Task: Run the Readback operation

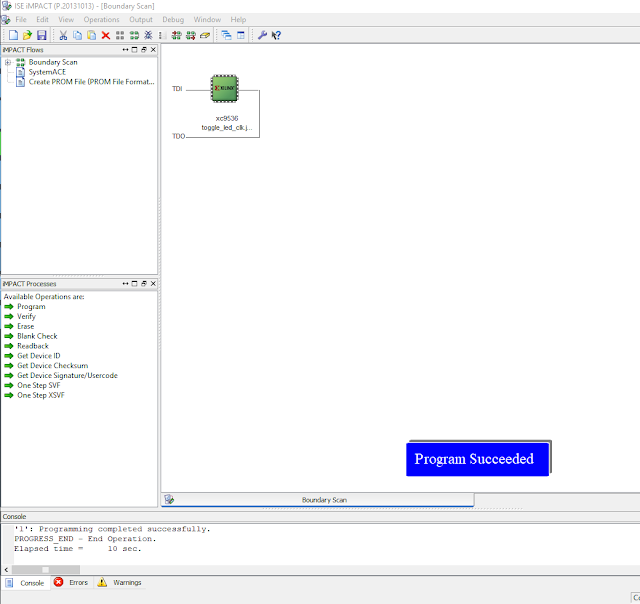Action: point(33,346)
